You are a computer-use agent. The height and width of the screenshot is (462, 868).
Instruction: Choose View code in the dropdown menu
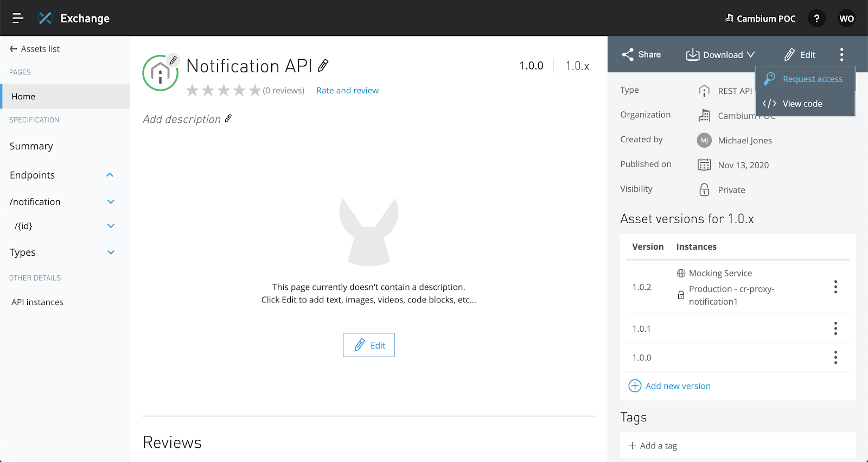point(802,104)
